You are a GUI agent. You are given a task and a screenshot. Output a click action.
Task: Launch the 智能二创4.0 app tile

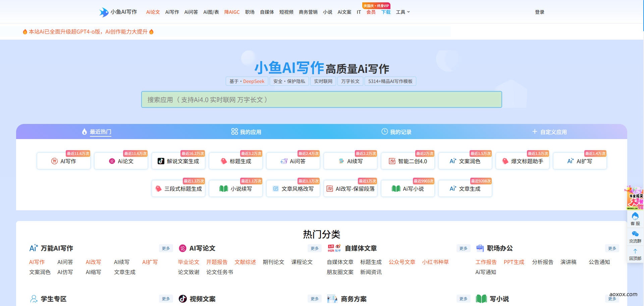(408, 161)
